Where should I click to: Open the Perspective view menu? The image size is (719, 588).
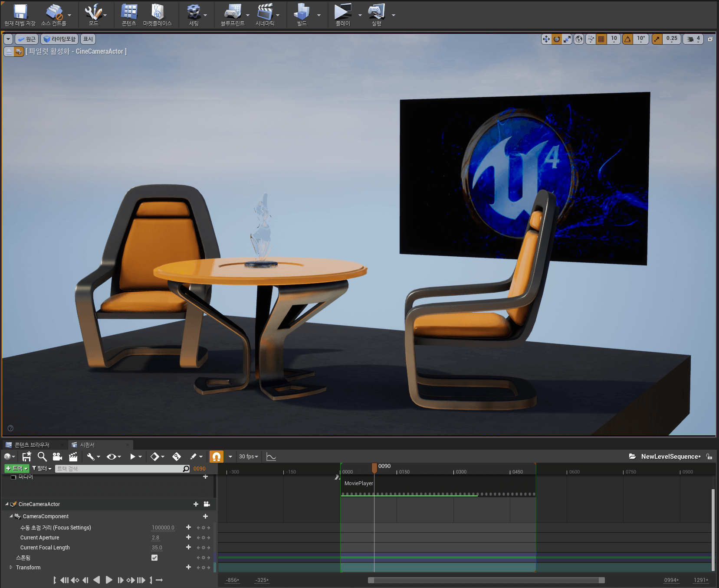tap(26, 39)
